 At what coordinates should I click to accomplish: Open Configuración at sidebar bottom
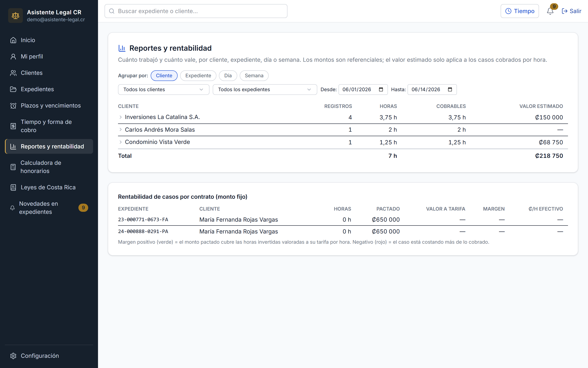click(x=49, y=356)
